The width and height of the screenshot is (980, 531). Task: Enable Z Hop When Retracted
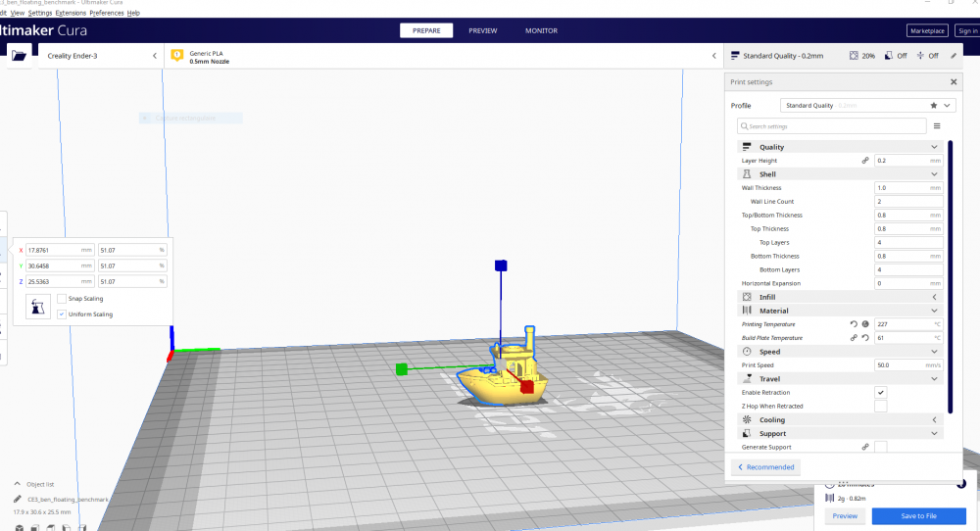881,406
